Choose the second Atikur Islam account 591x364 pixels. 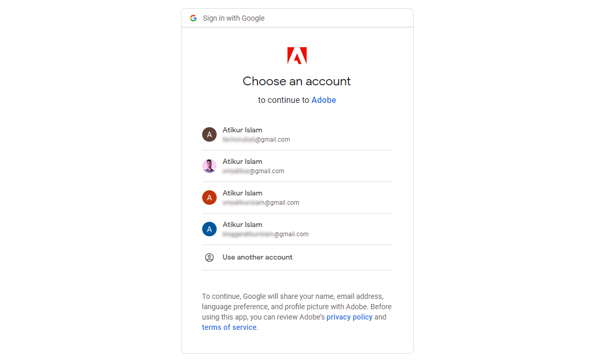[x=297, y=165]
